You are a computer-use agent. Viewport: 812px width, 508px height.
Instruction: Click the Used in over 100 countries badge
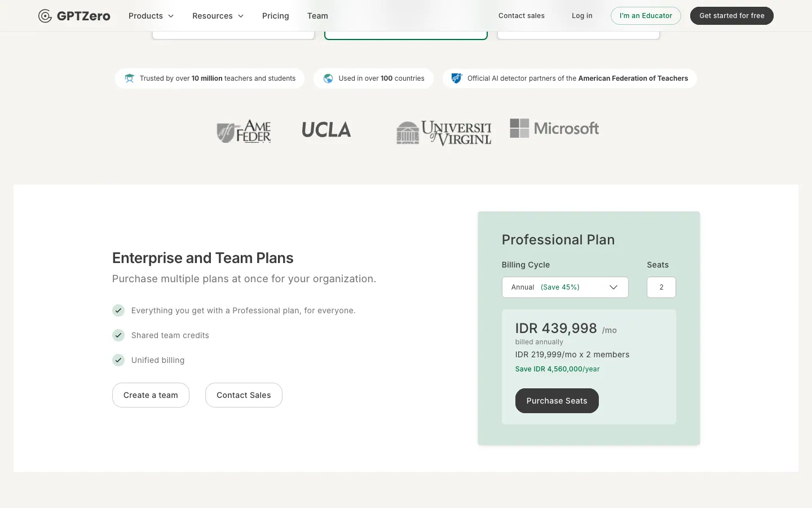pyautogui.click(x=373, y=78)
